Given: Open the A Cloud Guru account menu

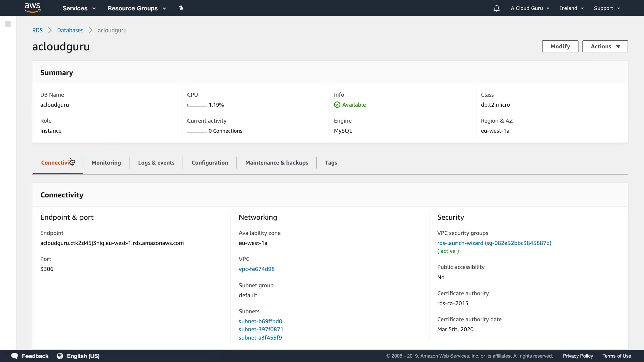Looking at the screenshot, I should pyautogui.click(x=530, y=8).
